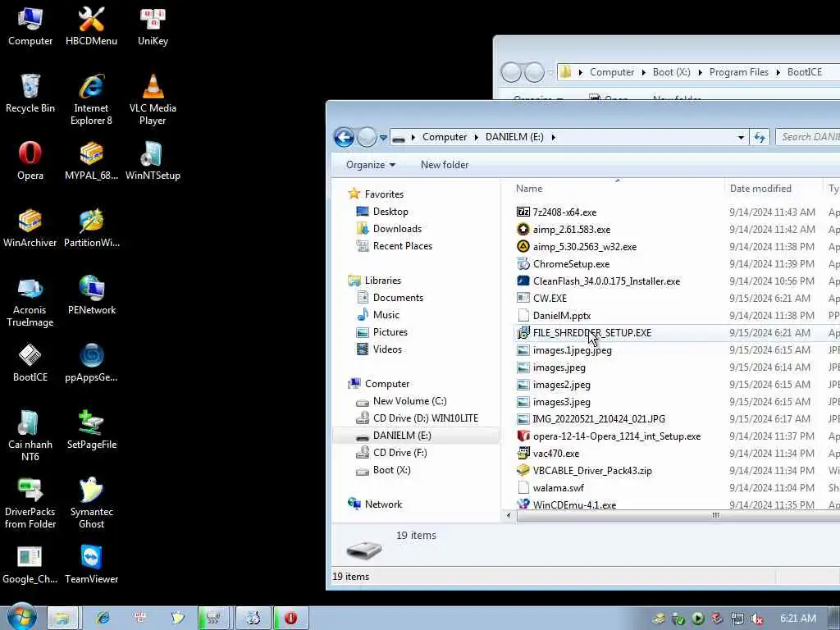This screenshot has height=630, width=840.
Task: Launch ppAppsGen desktop shortcut
Action: tap(91, 363)
